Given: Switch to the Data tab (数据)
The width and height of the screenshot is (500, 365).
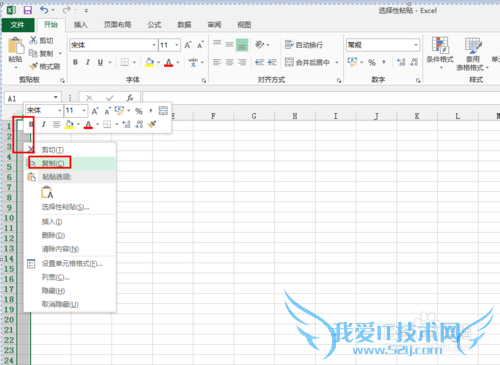Looking at the screenshot, I should coord(184,25).
